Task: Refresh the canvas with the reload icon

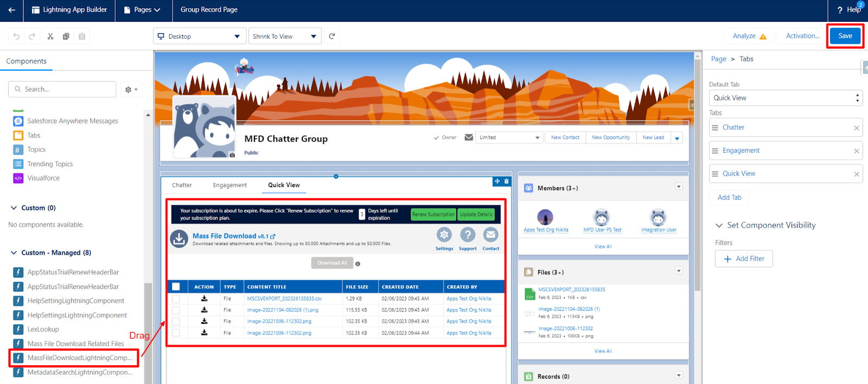Action: pyautogui.click(x=332, y=36)
